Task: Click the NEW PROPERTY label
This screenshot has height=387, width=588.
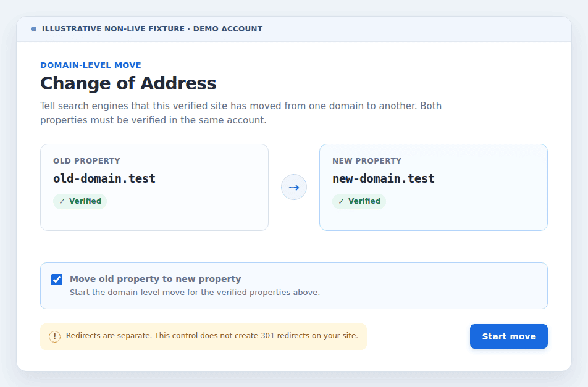Action: point(367,160)
